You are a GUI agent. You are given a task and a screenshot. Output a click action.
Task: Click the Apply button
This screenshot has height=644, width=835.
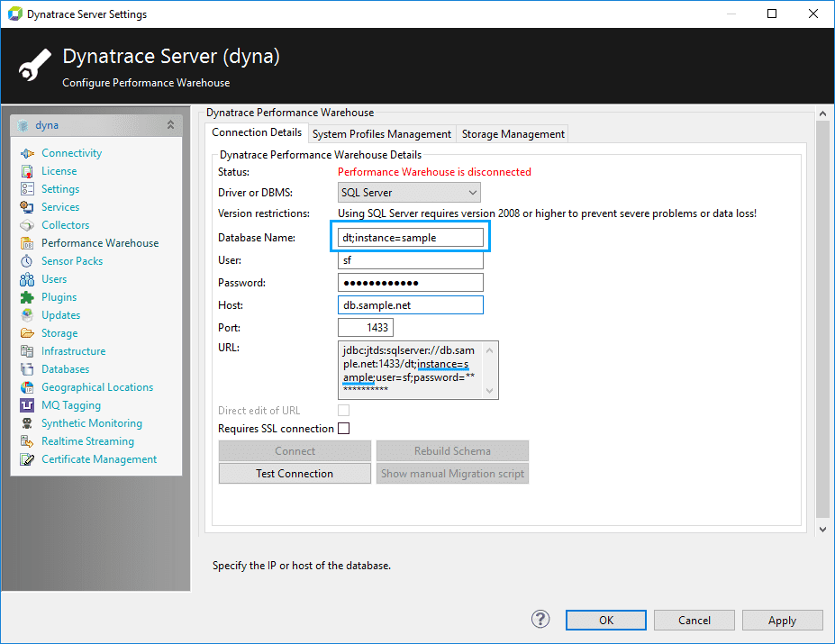click(x=782, y=620)
